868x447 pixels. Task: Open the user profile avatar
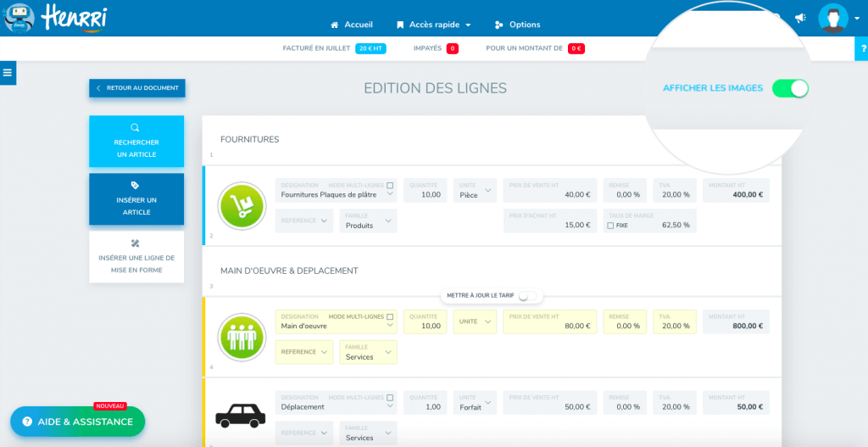point(832,18)
